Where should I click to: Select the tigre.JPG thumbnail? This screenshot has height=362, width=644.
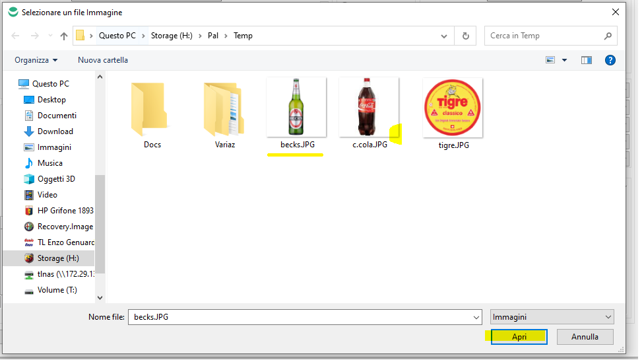[453, 109]
